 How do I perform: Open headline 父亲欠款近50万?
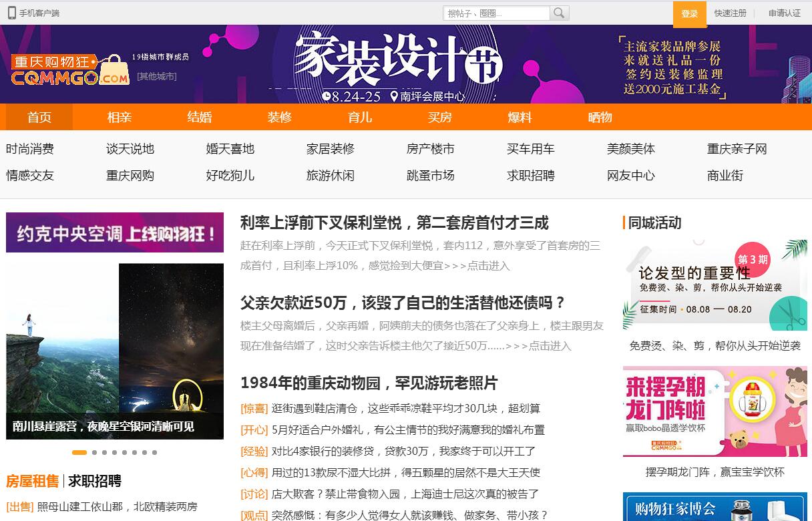coord(403,303)
